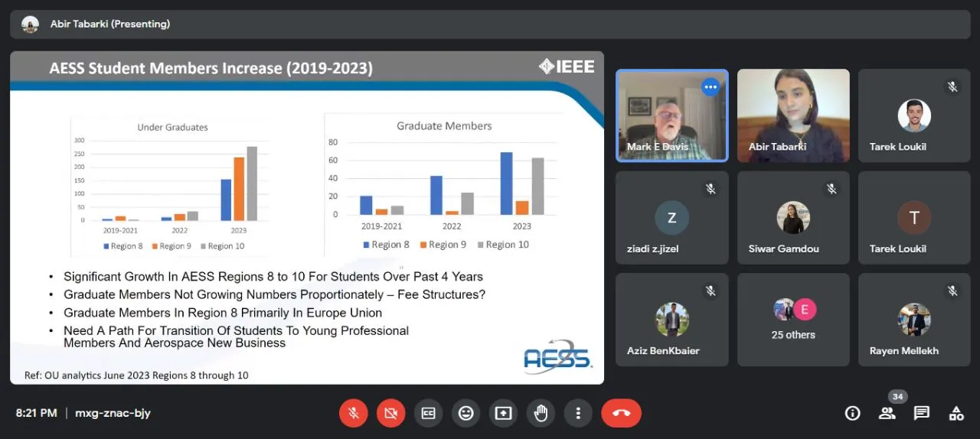Click the meeting code mxg-znac-bjy
Image resolution: width=980 pixels, height=439 pixels.
113,413
